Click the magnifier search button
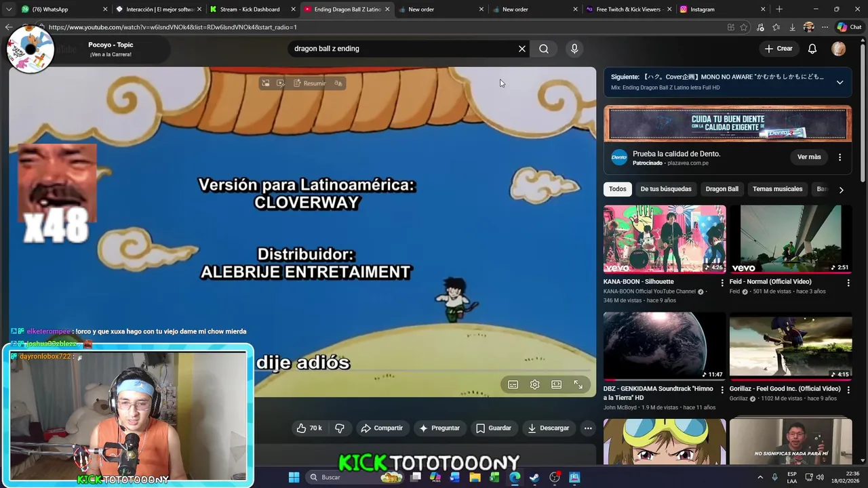This screenshot has height=488, width=868. click(x=544, y=49)
